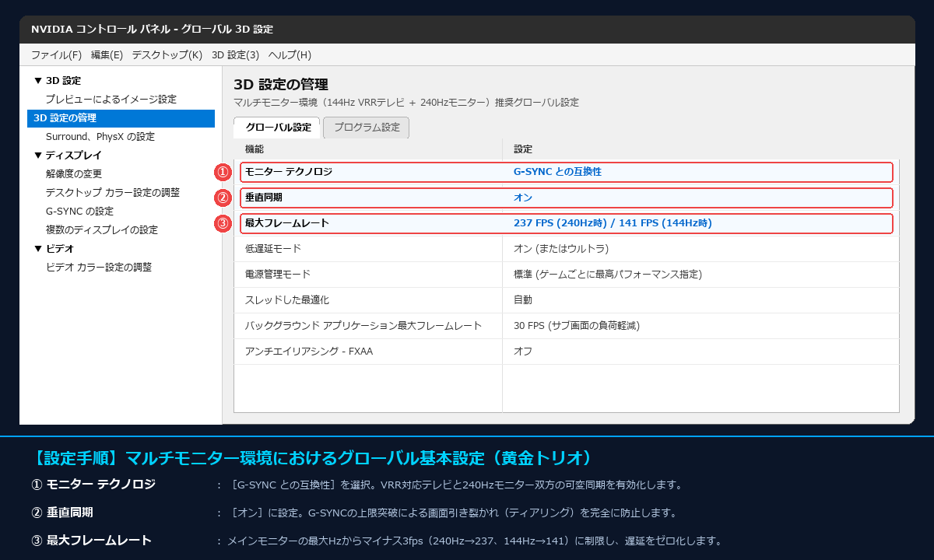This screenshot has height=560, width=934.
Task: Select the スレッドした最適化 feature row label
Action: (x=287, y=300)
